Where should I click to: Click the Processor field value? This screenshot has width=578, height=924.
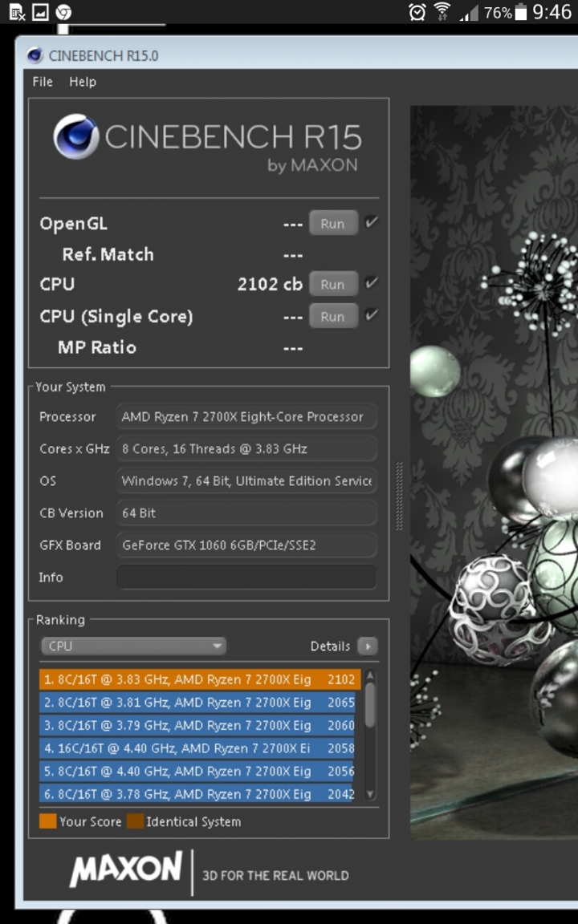click(246, 416)
